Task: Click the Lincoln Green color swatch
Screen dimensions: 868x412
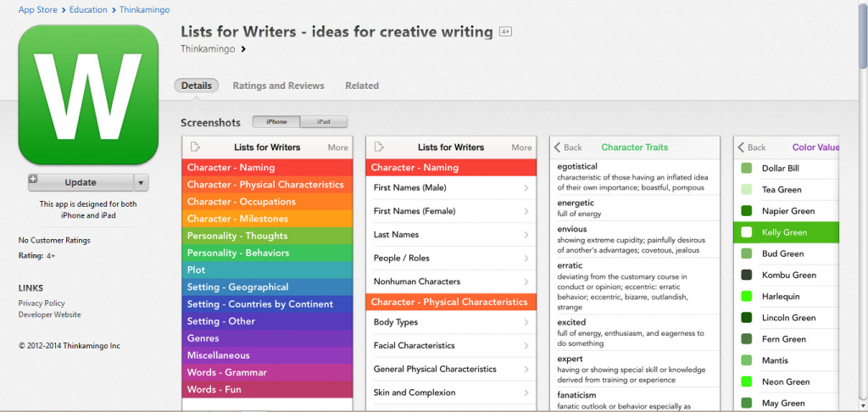Action: (747, 318)
